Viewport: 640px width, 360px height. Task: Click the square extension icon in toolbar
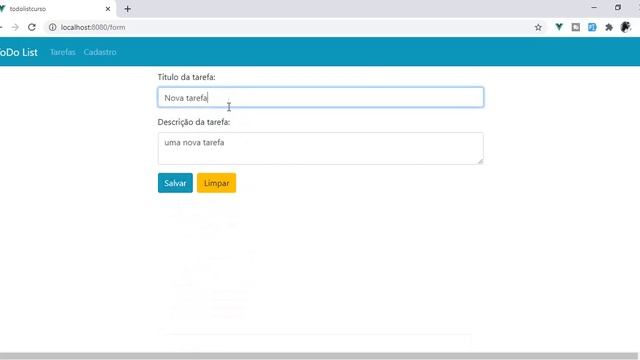[x=576, y=27]
